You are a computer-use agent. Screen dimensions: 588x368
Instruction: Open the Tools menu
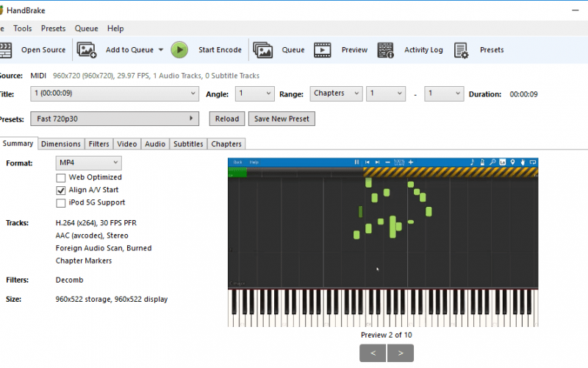click(23, 29)
